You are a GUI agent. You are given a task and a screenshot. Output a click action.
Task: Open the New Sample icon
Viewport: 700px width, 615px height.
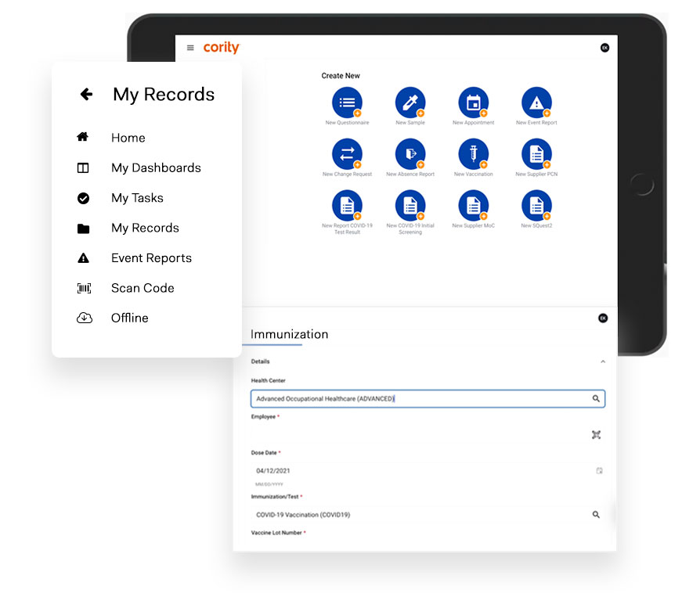tap(410, 102)
